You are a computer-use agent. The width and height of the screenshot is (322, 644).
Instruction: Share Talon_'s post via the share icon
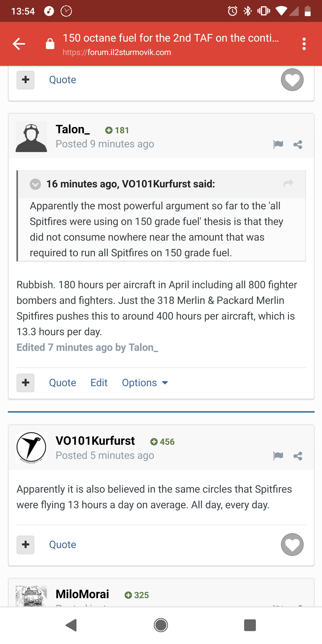click(x=298, y=144)
